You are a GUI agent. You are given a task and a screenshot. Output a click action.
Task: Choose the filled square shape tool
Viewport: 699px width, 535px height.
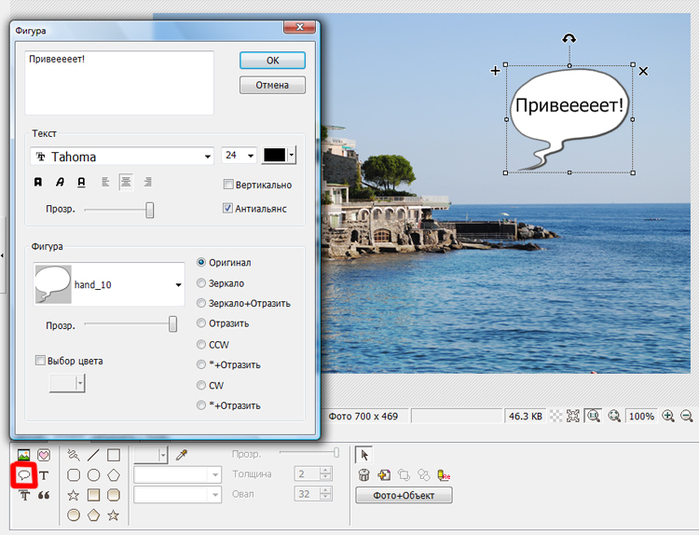94,495
